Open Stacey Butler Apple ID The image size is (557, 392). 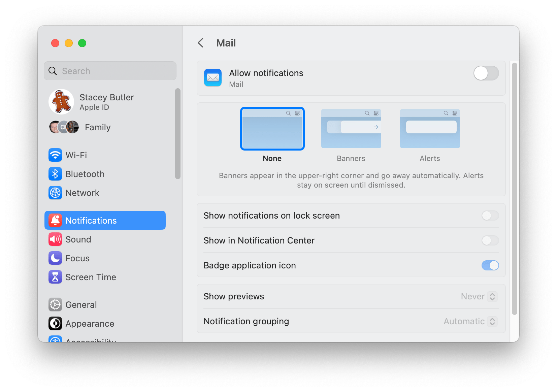(x=105, y=102)
